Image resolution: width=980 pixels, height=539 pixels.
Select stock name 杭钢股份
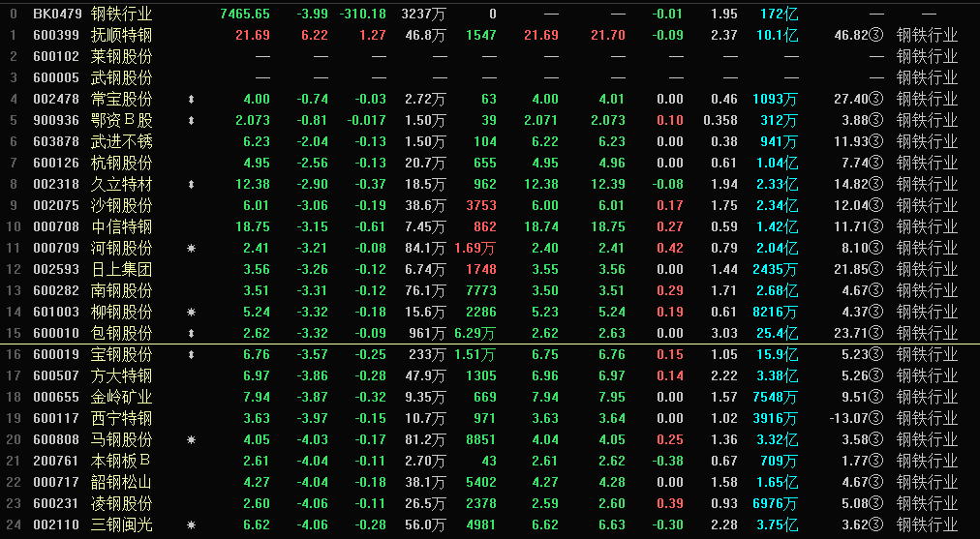[x=121, y=163]
